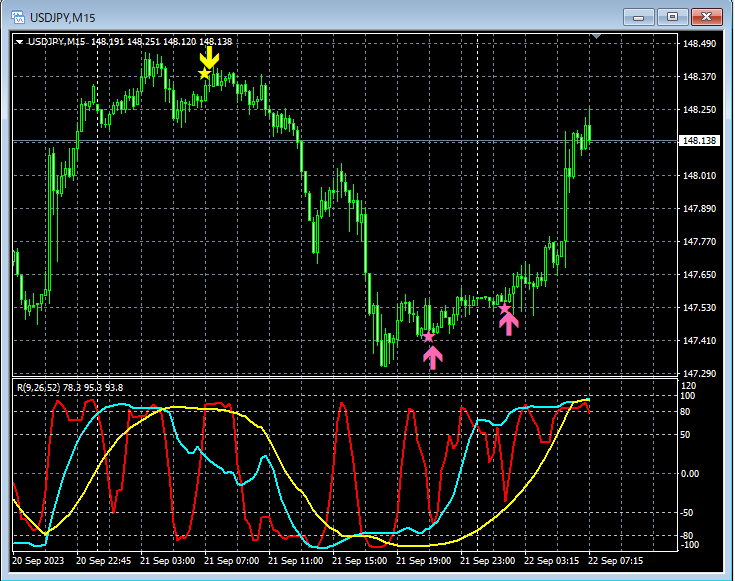Image resolution: width=735 pixels, height=581 pixels.
Task: Minimize the USDJPY,M15 chart window
Action: 638,17
